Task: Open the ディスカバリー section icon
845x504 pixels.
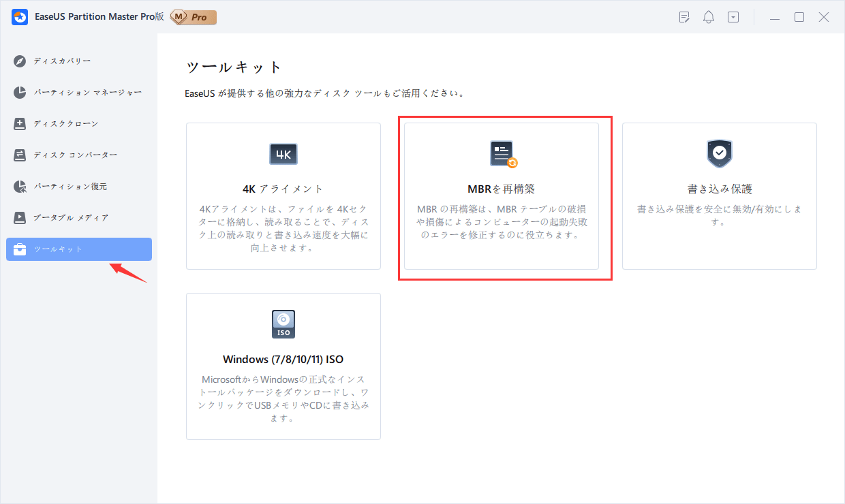Action: pyautogui.click(x=20, y=61)
